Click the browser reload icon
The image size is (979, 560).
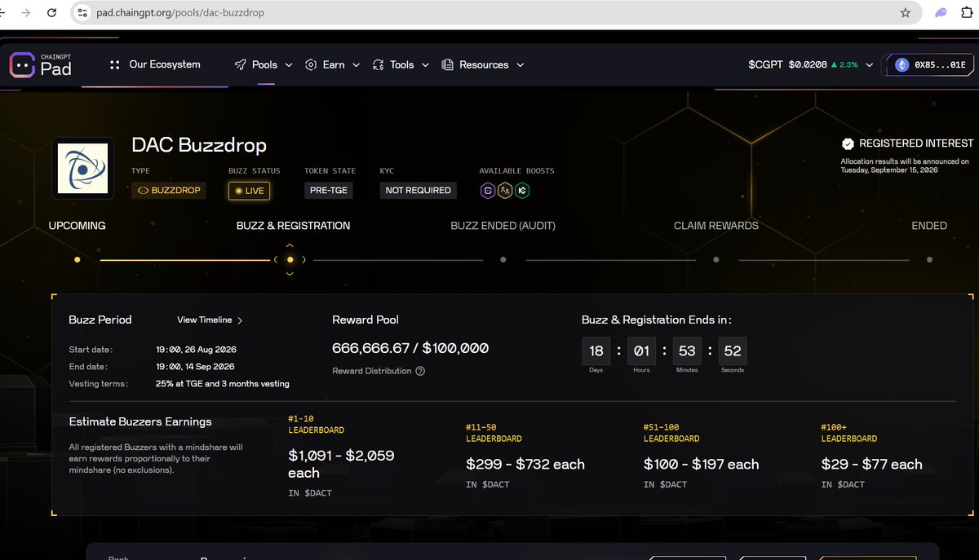coord(52,13)
